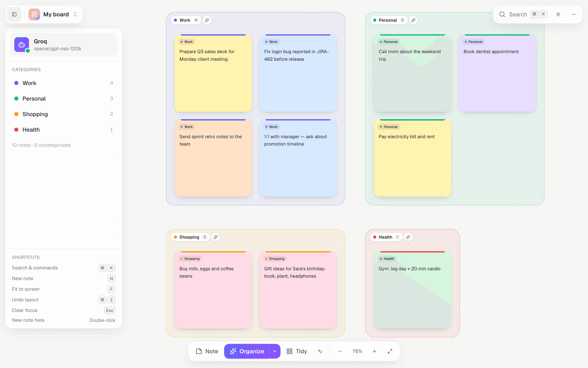
Task: Click the Personal group header label
Action: [x=389, y=20]
